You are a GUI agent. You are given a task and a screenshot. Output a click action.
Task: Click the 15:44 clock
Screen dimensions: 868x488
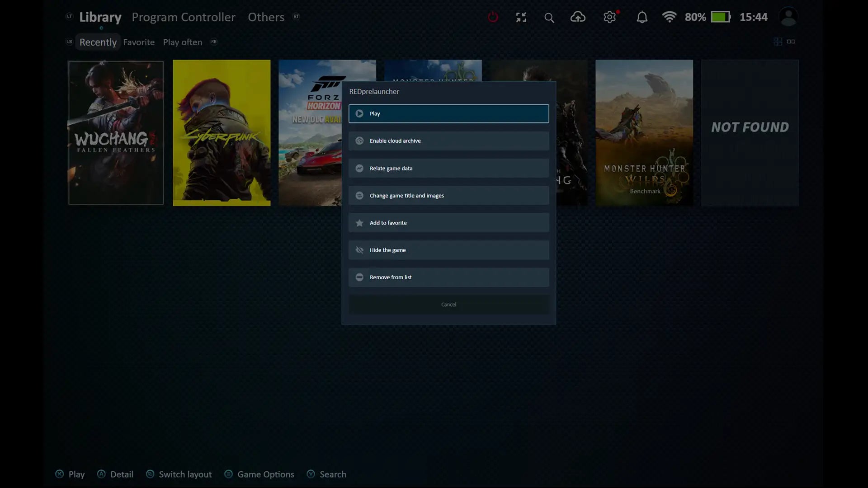(x=753, y=17)
